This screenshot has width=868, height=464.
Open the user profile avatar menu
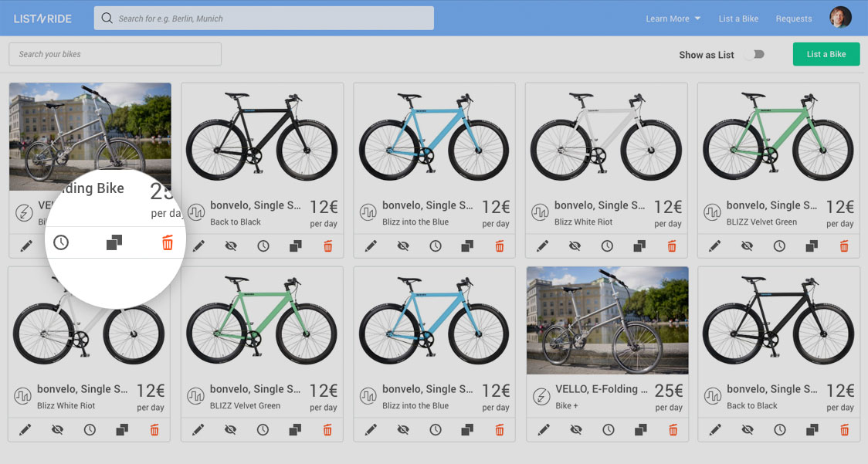840,18
